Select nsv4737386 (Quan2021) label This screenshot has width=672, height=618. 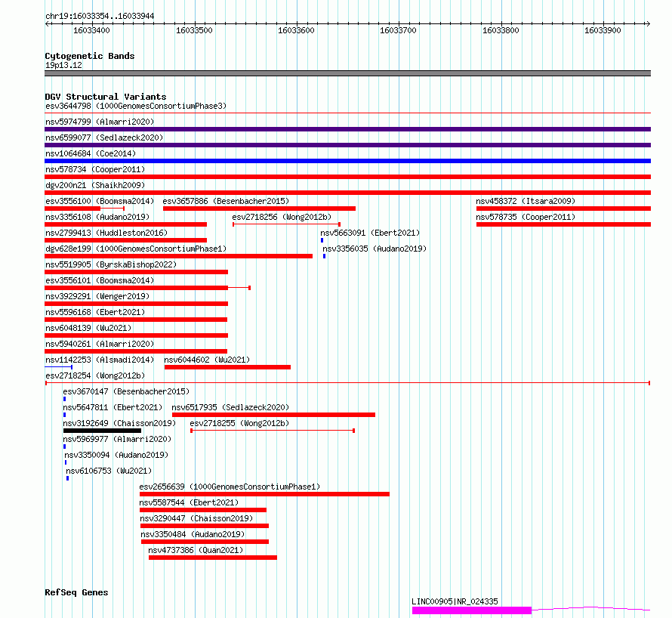tap(196, 550)
